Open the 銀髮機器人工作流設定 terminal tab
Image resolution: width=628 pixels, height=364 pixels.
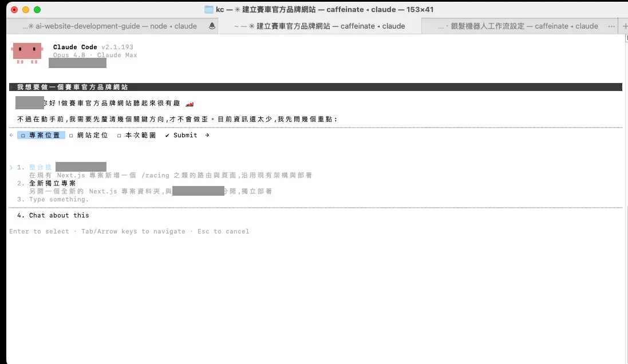click(x=519, y=26)
